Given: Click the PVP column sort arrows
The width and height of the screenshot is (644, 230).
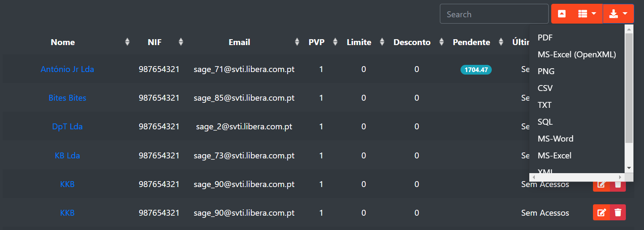Looking at the screenshot, I should pos(335,42).
